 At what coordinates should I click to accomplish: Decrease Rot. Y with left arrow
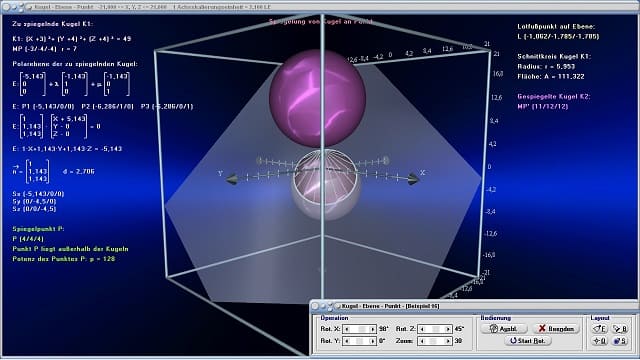[x=347, y=341]
